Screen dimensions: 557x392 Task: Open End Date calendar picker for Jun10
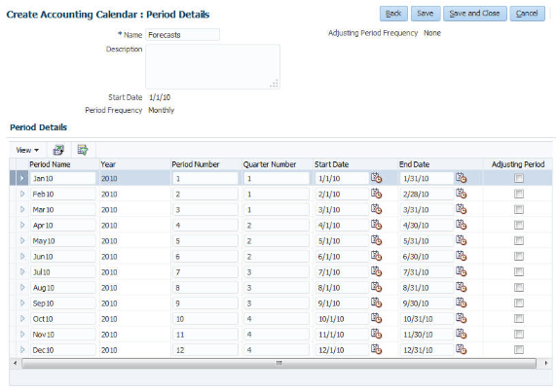[462, 256]
